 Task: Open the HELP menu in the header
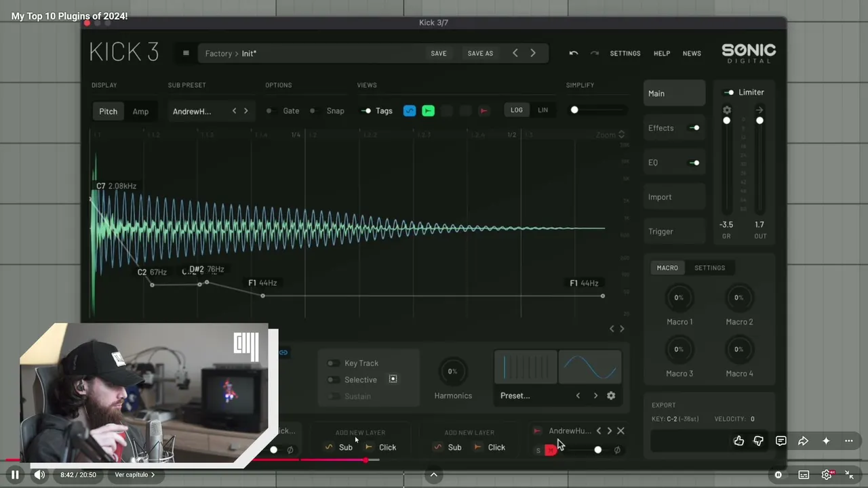[662, 54]
